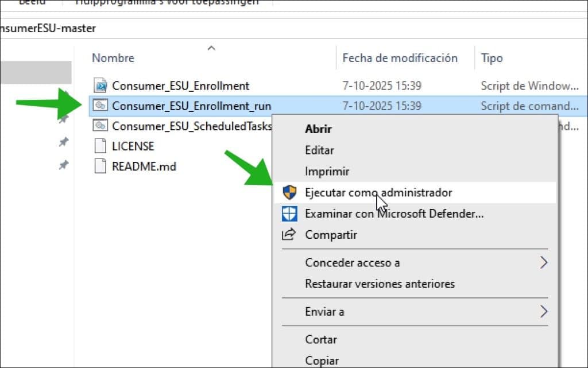Screen dimensions: 588x368
Task: Click the Compartir share icon
Action: [289, 235]
